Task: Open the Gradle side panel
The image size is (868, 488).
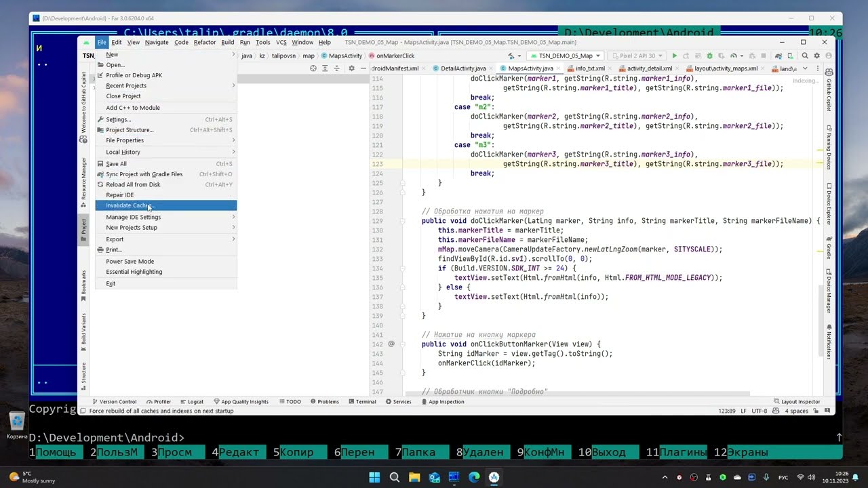Action: pyautogui.click(x=829, y=247)
